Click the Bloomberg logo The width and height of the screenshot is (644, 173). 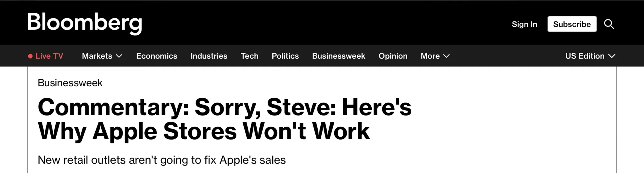tap(85, 23)
